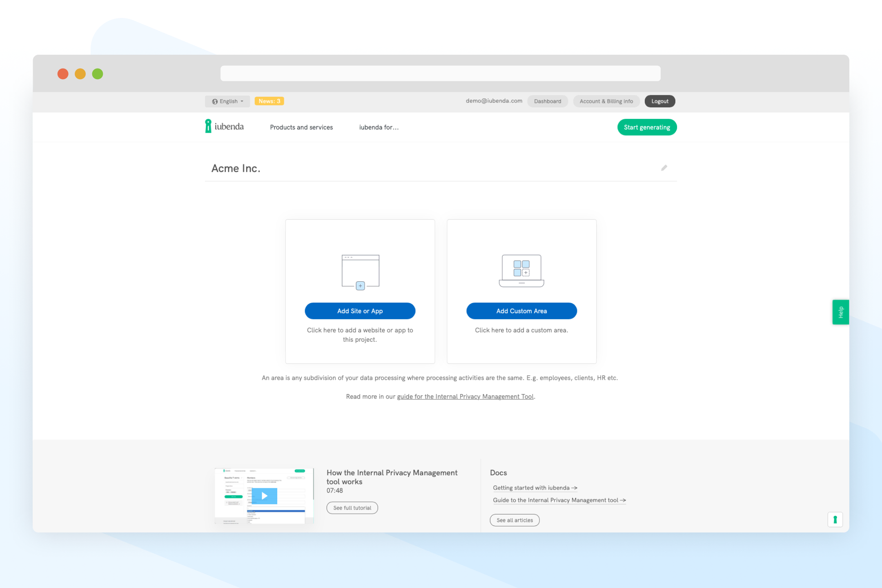The height and width of the screenshot is (588, 882).
Task: Expand the iubenda for... menu
Action: [380, 127]
